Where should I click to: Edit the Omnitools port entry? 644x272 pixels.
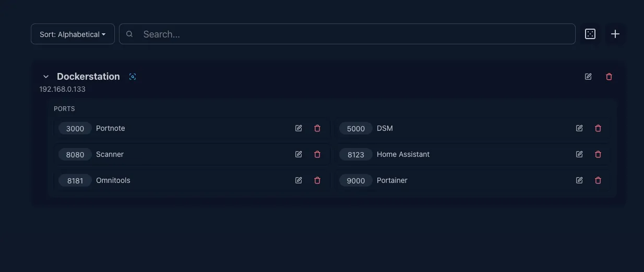pyautogui.click(x=299, y=180)
